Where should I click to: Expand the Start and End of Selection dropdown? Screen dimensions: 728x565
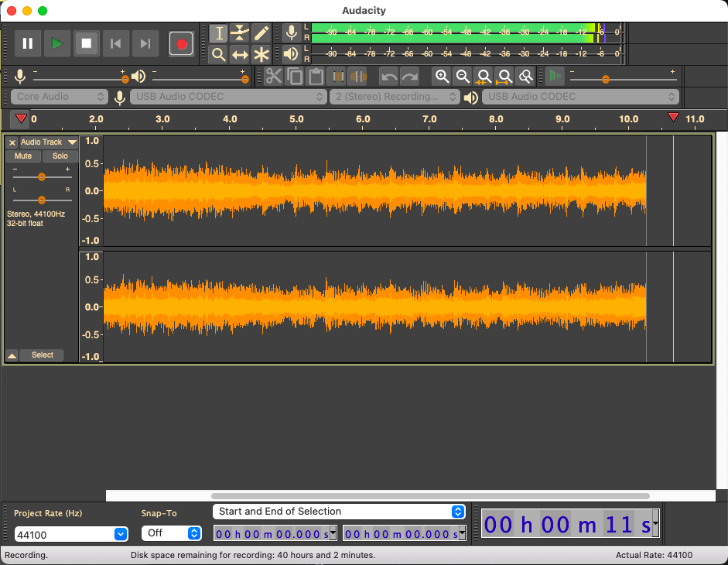[457, 512]
